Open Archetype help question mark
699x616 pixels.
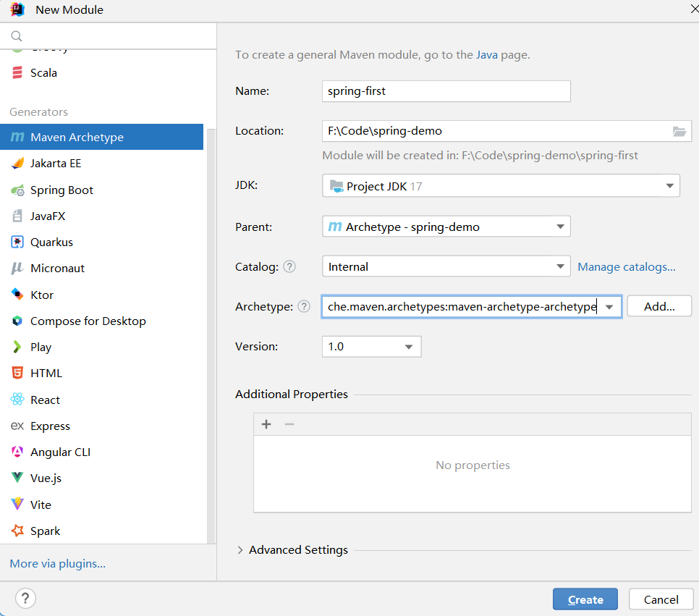pos(304,306)
